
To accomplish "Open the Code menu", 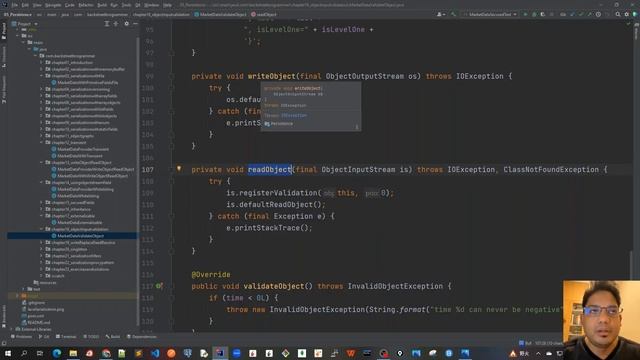I will tap(70, 5).
